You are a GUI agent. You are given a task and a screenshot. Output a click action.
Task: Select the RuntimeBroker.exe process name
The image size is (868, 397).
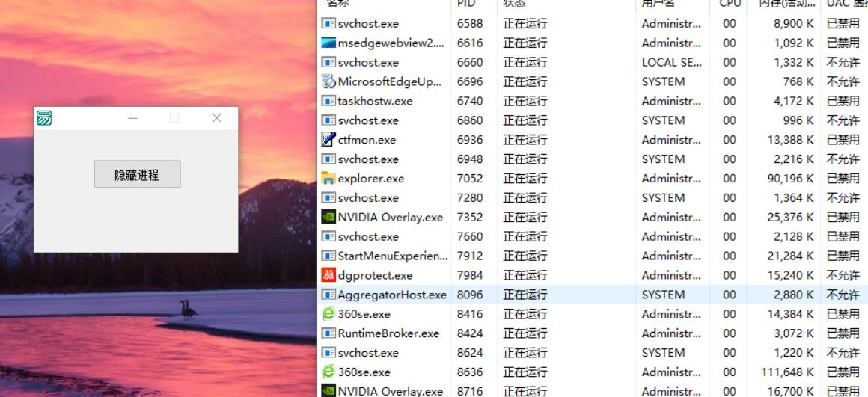[388, 333]
